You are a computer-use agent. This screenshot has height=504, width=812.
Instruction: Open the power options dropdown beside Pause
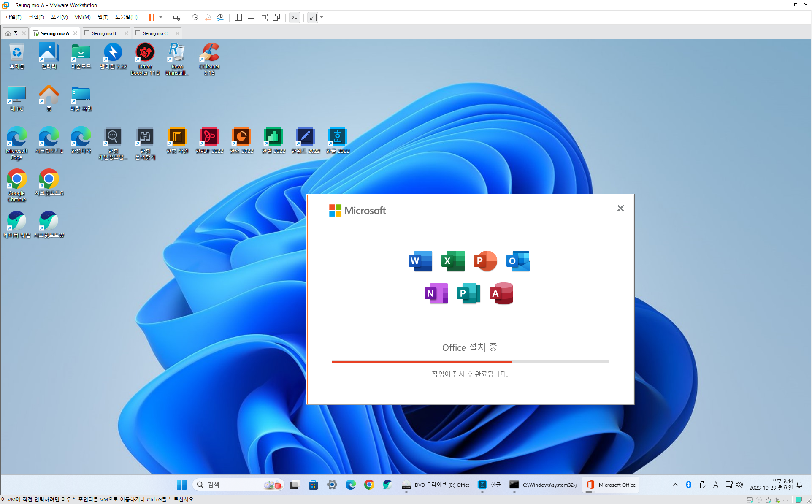(161, 17)
